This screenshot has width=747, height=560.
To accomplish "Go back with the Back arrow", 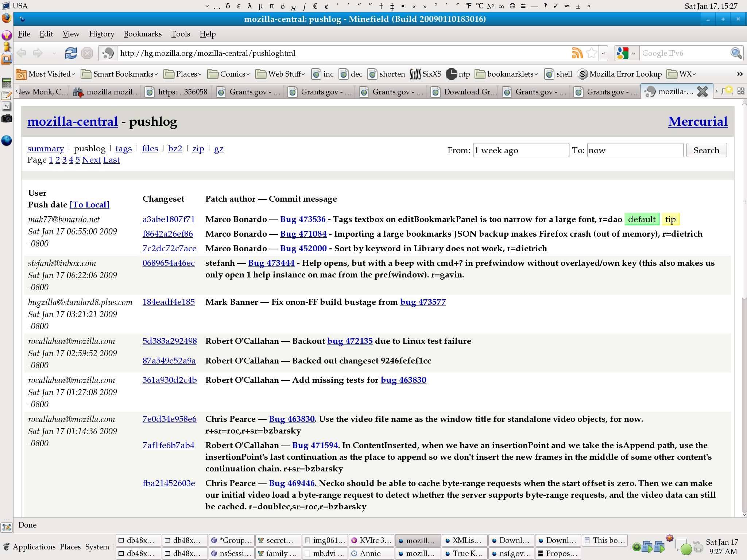I will click(x=22, y=53).
